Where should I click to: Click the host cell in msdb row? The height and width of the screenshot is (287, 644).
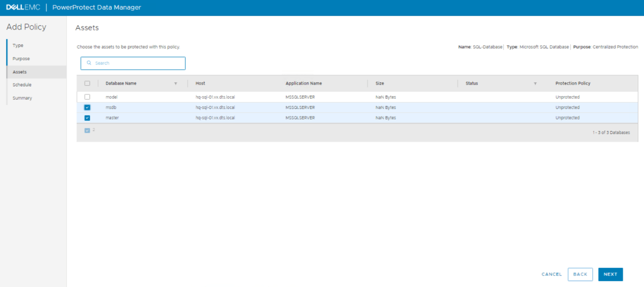pos(215,107)
